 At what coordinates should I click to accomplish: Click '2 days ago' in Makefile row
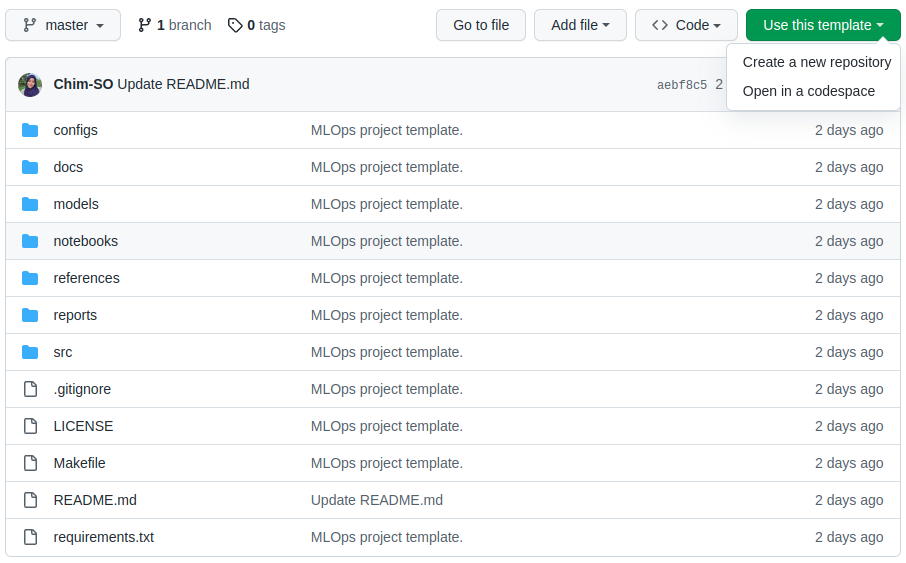click(849, 463)
